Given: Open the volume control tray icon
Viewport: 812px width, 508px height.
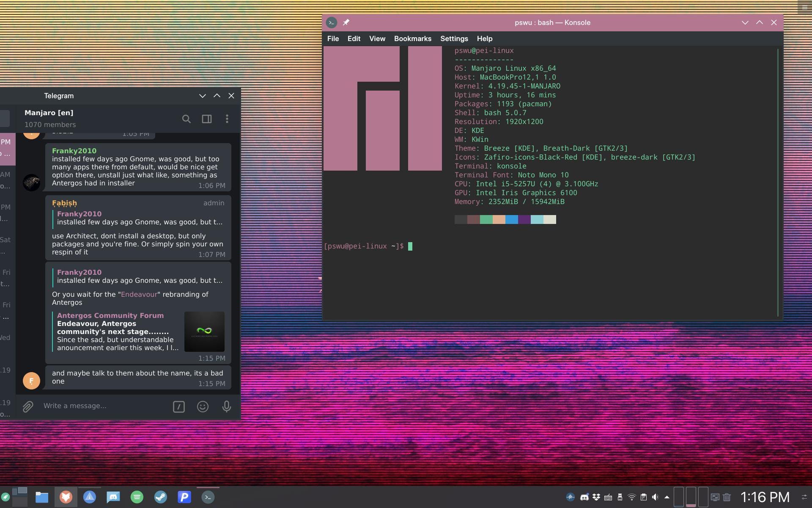Looking at the screenshot, I should [655, 497].
